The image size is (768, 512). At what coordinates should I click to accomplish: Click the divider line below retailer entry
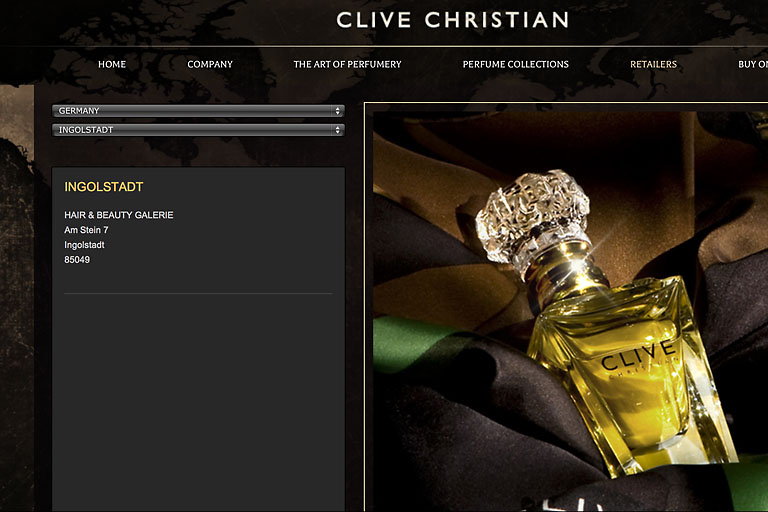pos(198,293)
